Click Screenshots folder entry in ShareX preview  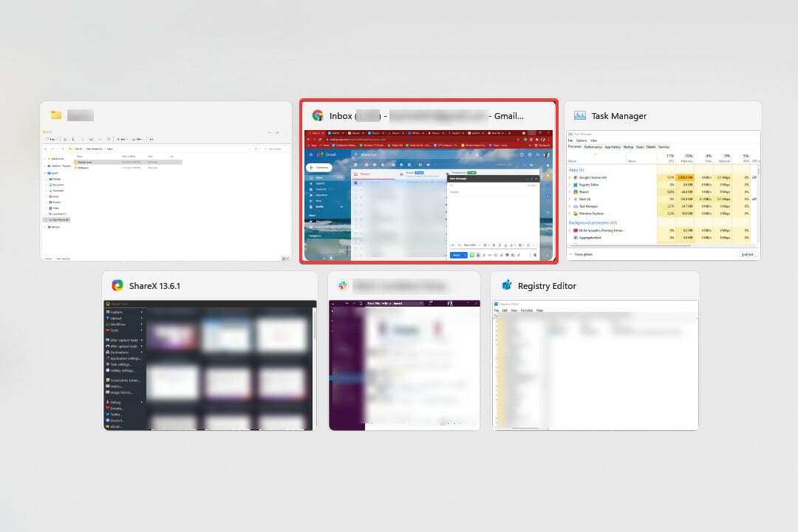coord(123,381)
